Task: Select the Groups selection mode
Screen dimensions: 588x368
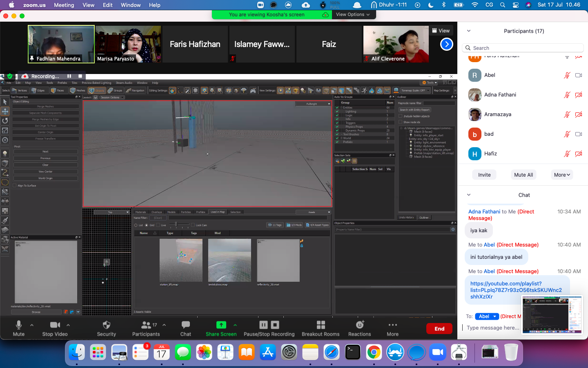Action: point(115,90)
